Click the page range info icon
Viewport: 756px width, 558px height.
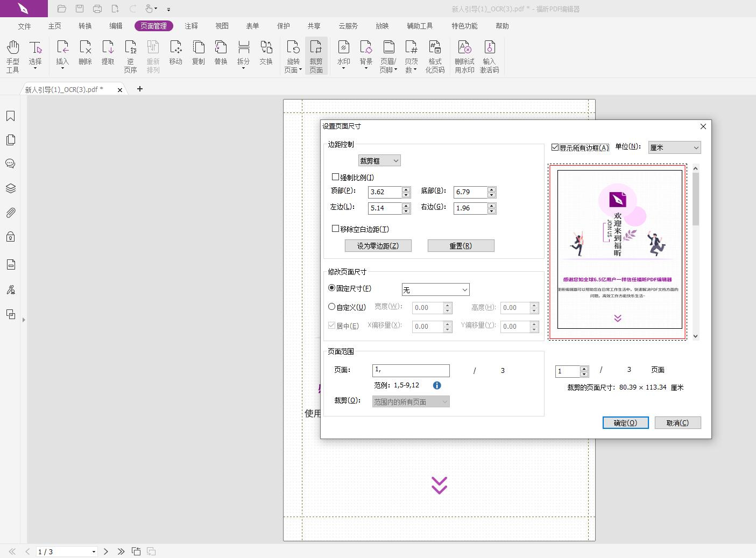pyautogui.click(x=437, y=385)
